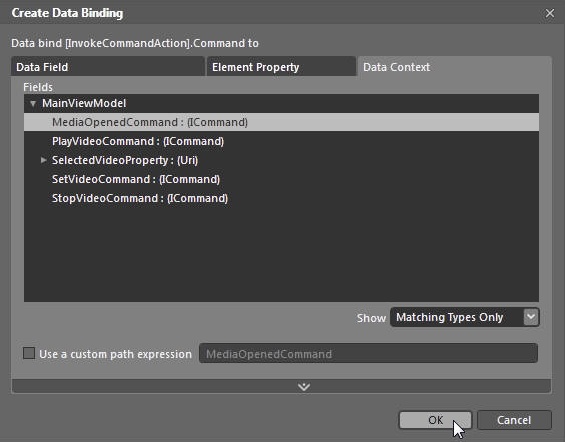Open the Show filter combo box

[464, 317]
